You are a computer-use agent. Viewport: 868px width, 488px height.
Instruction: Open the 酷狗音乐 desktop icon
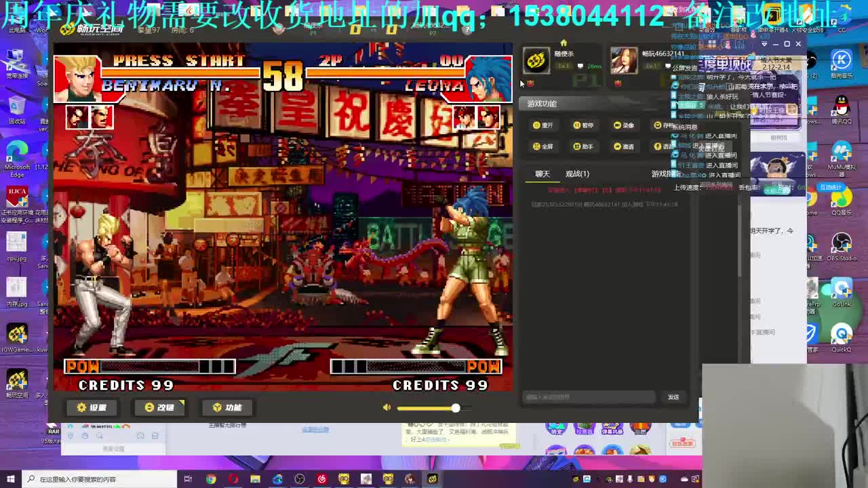pos(842,64)
